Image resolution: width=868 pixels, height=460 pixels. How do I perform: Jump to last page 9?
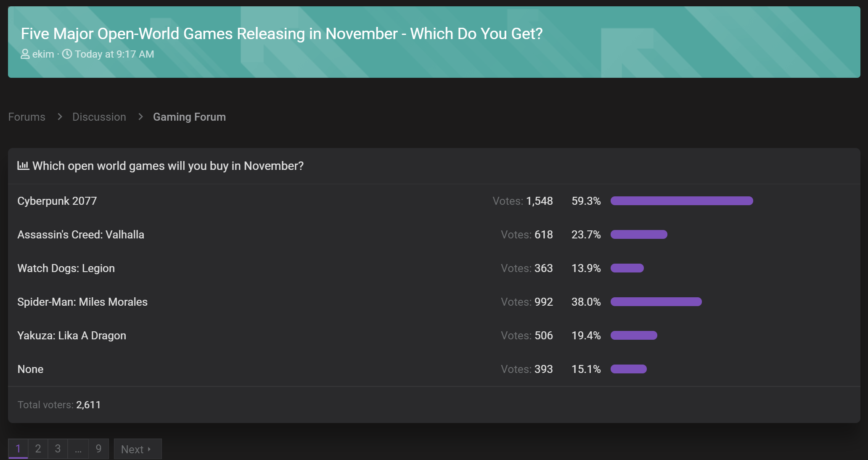pyautogui.click(x=98, y=449)
